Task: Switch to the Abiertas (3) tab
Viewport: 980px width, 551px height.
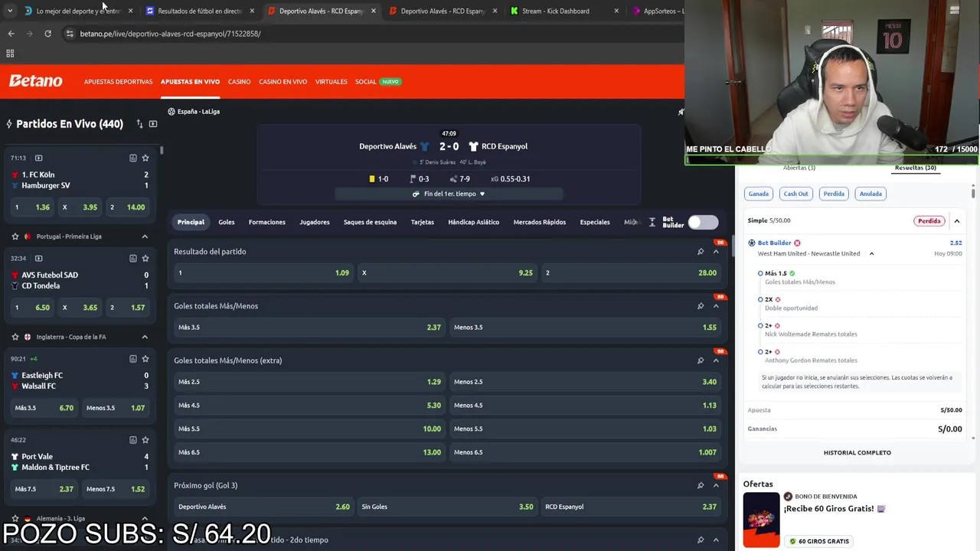Action: [x=799, y=168]
